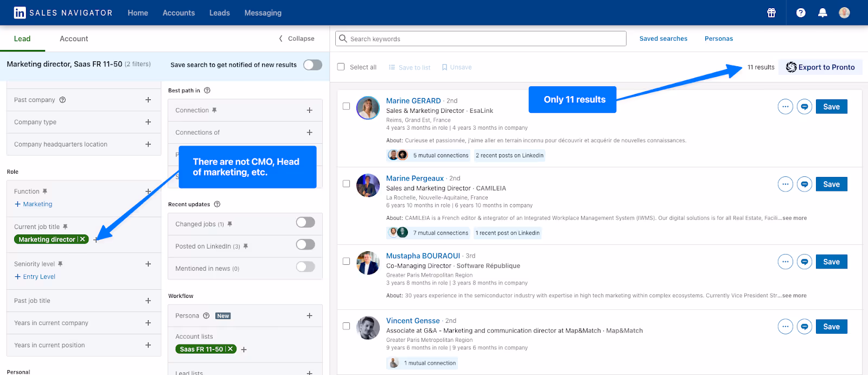
Task: Message Vincent Gensse via chat icon
Action: coord(805,327)
